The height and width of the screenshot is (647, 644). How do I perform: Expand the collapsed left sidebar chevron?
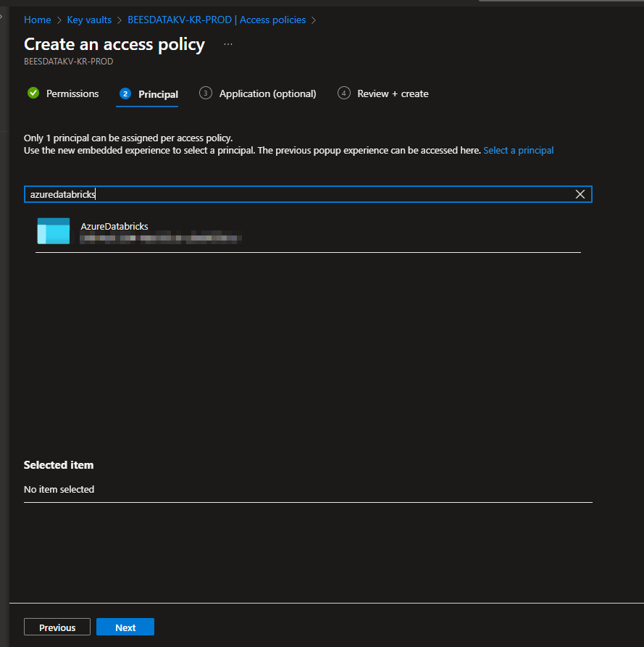coord(1,17)
